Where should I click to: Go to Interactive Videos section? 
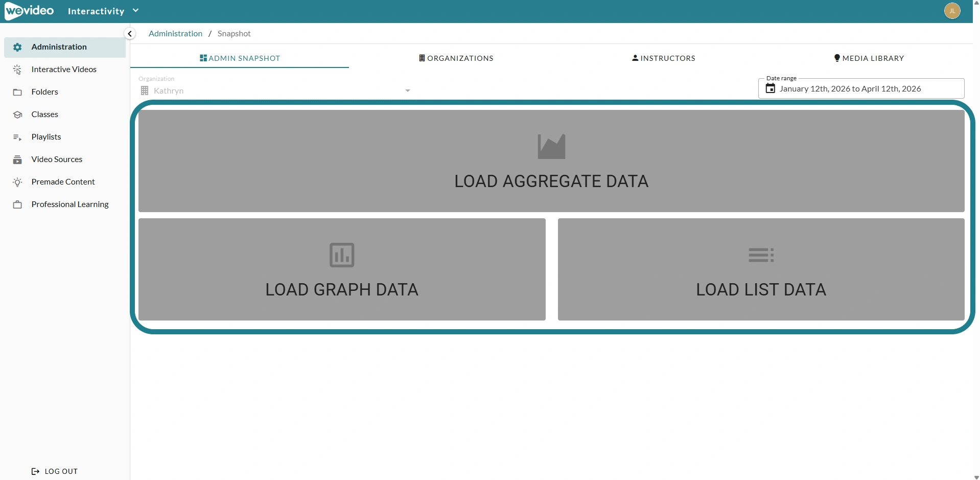click(65, 70)
